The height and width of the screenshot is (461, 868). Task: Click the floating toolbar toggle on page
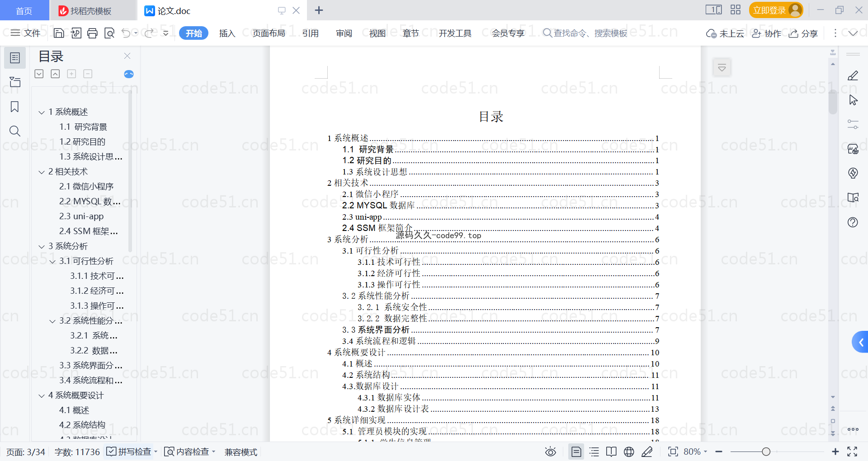pyautogui.click(x=722, y=68)
